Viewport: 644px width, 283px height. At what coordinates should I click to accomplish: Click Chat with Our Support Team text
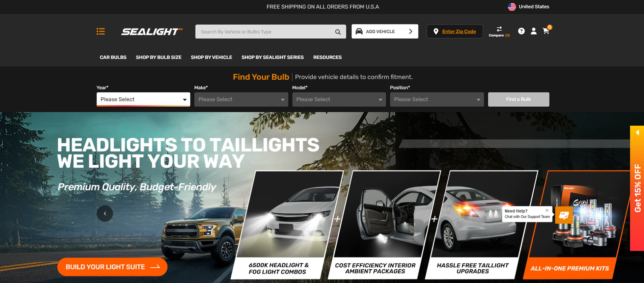(x=527, y=217)
